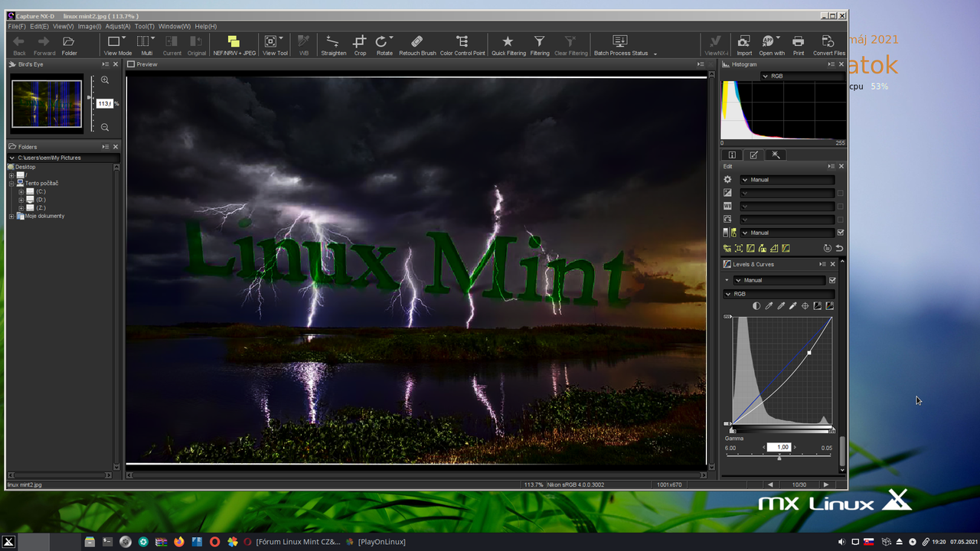This screenshot has height=551, width=980.
Task: Click the Rotate tool icon
Action: [x=381, y=41]
